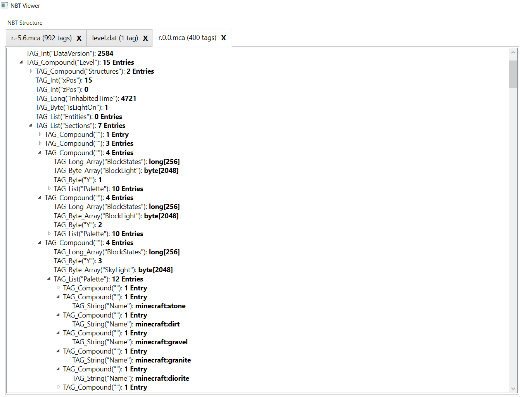Click the vertical scrollbar thumb

(513, 74)
